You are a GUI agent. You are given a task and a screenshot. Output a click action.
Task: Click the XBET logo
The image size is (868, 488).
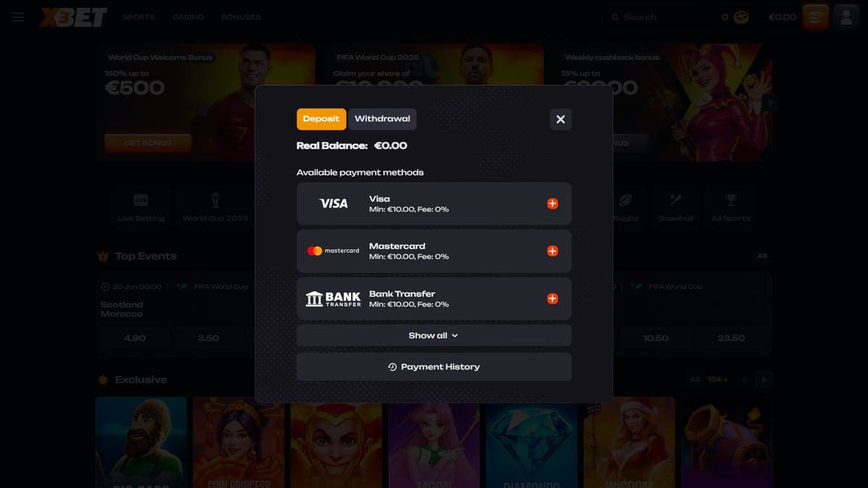click(x=74, y=17)
